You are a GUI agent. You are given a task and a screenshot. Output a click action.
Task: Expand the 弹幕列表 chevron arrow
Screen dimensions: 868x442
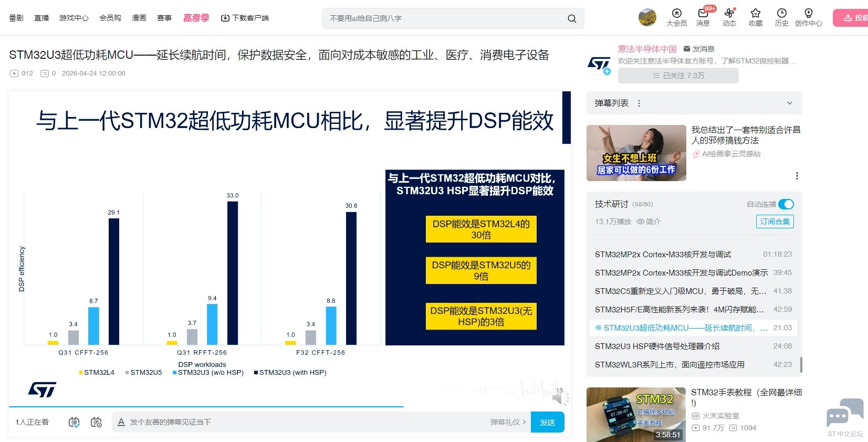click(x=790, y=103)
